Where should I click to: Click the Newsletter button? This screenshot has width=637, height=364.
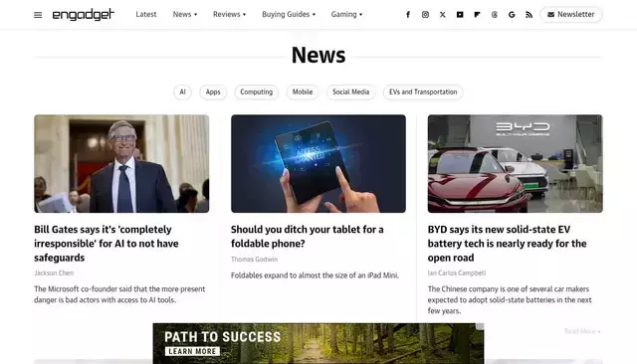point(570,14)
